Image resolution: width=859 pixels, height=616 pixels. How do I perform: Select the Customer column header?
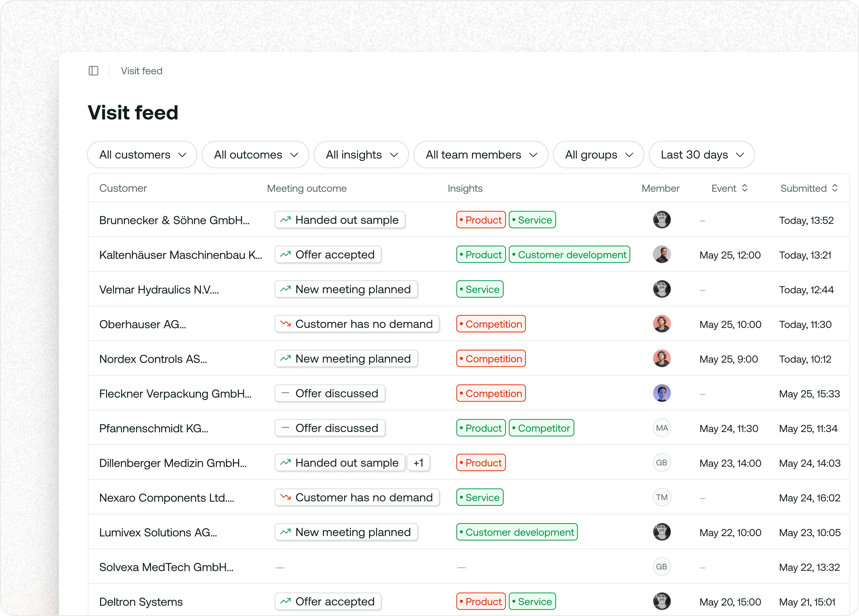(123, 188)
